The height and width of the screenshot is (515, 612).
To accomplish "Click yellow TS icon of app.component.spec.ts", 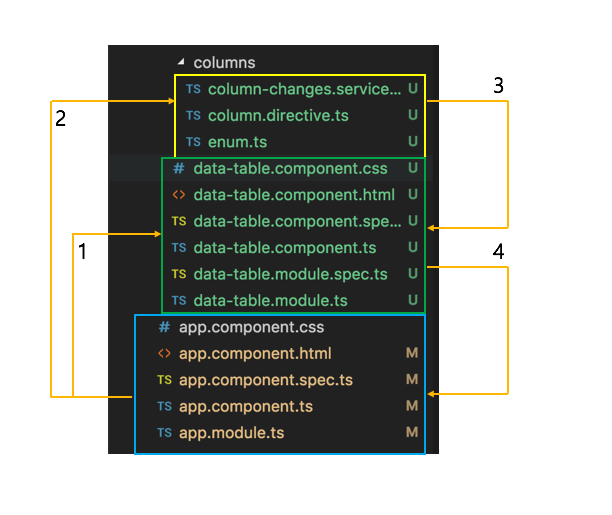I will coord(164,380).
